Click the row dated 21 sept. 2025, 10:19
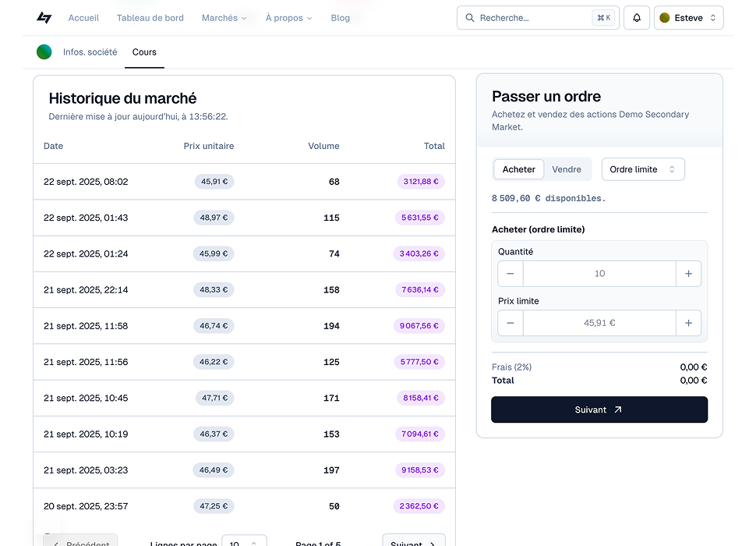756x546 pixels. [x=244, y=434]
